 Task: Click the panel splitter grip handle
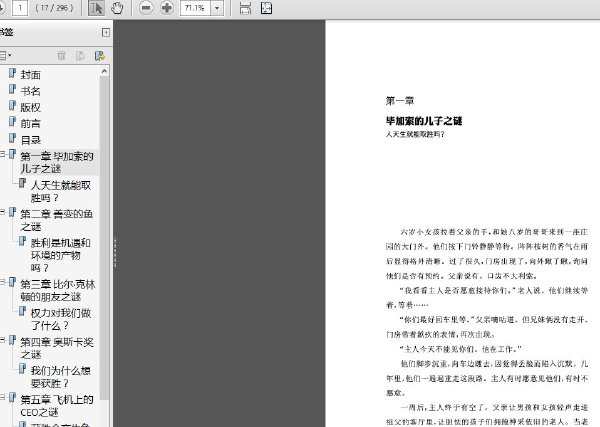(115, 252)
